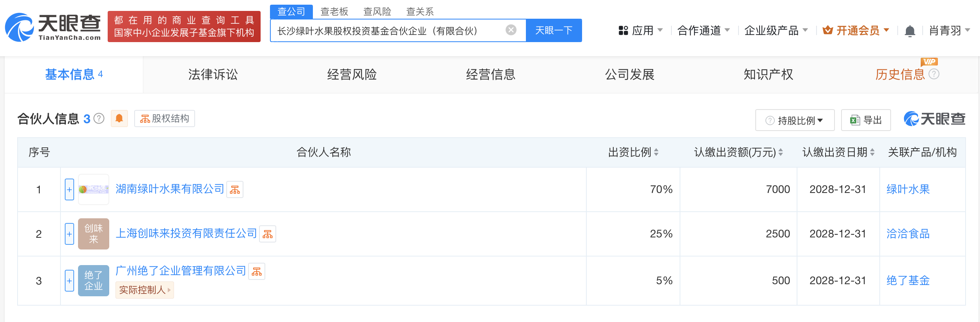Click the 70% ownership cell
The height and width of the screenshot is (322, 980).
[633, 189]
